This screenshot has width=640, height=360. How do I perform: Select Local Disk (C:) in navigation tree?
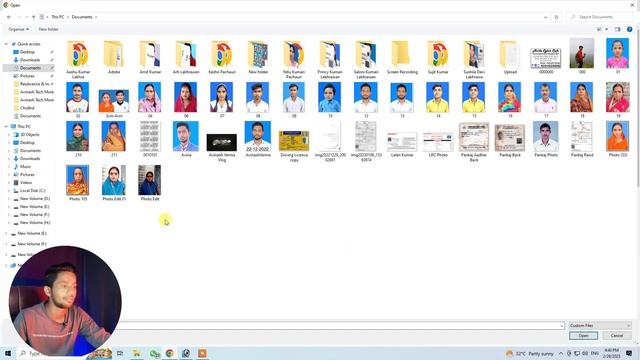[x=32, y=191]
